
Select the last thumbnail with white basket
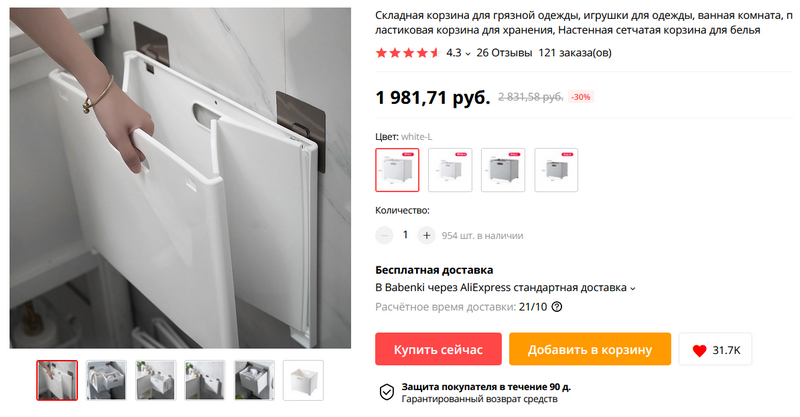(x=303, y=380)
